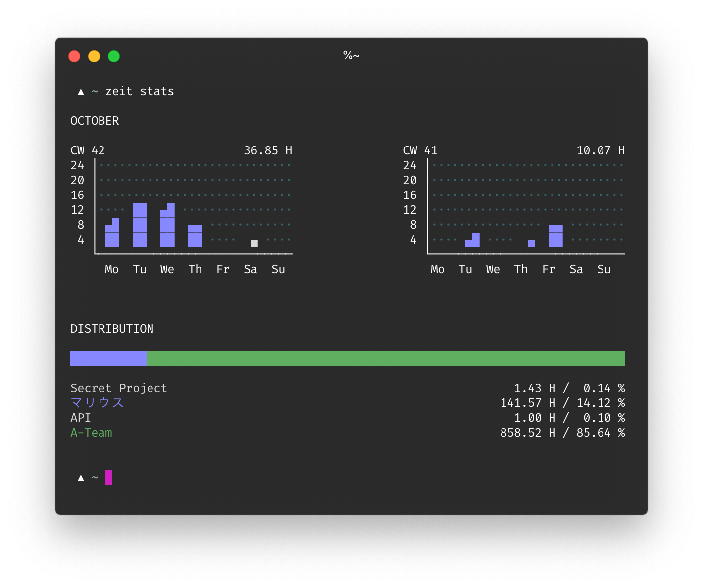Click the "Mo" label under CW 41
The height and width of the screenshot is (588, 703).
coord(438,269)
